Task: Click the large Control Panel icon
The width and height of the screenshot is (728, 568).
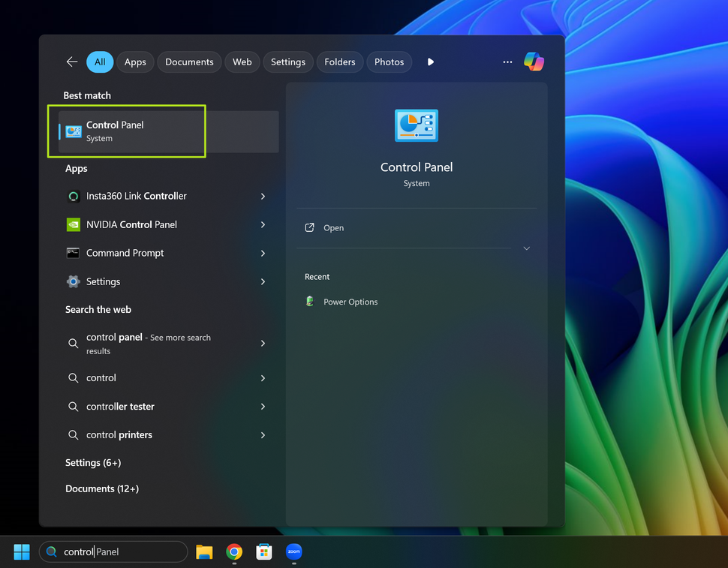Action: pyautogui.click(x=416, y=125)
